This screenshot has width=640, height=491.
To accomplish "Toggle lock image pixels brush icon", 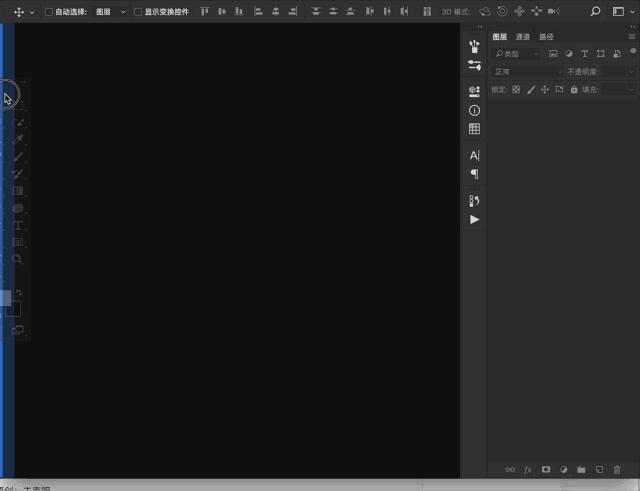I will click(531, 89).
